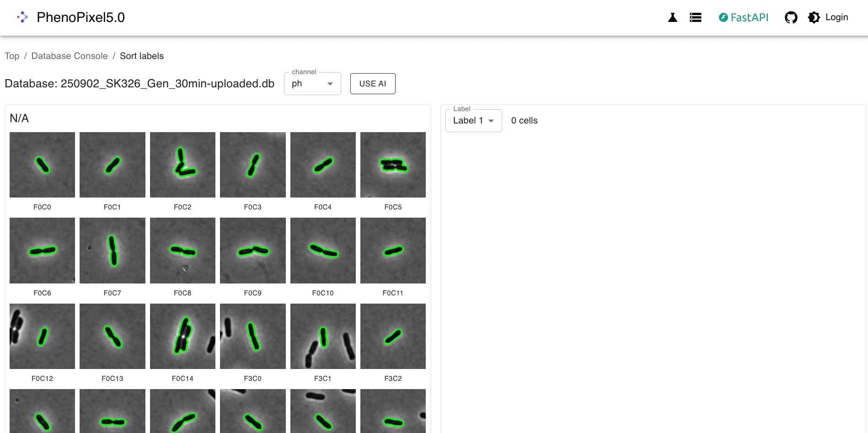
Task: Select cell thumbnail F3C1
Action: click(x=323, y=336)
